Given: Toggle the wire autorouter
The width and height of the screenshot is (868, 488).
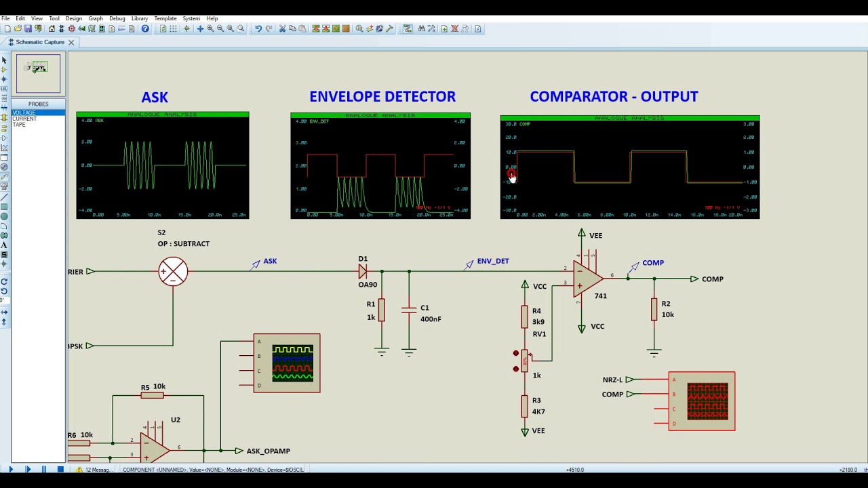Looking at the screenshot, I should tap(408, 28).
